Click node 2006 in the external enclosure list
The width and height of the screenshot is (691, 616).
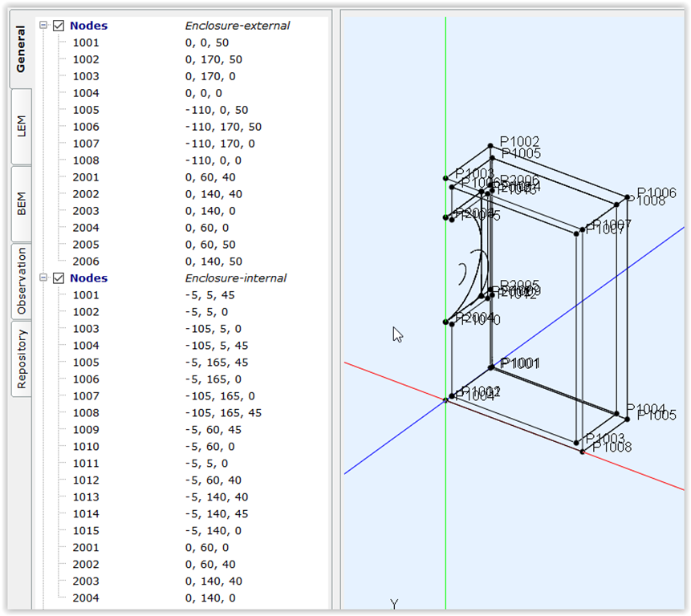click(x=86, y=261)
